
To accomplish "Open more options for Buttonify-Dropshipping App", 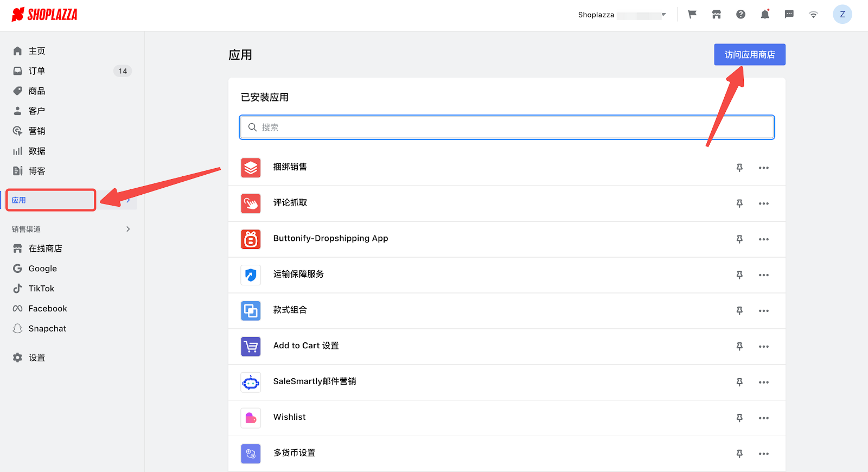I will [764, 239].
